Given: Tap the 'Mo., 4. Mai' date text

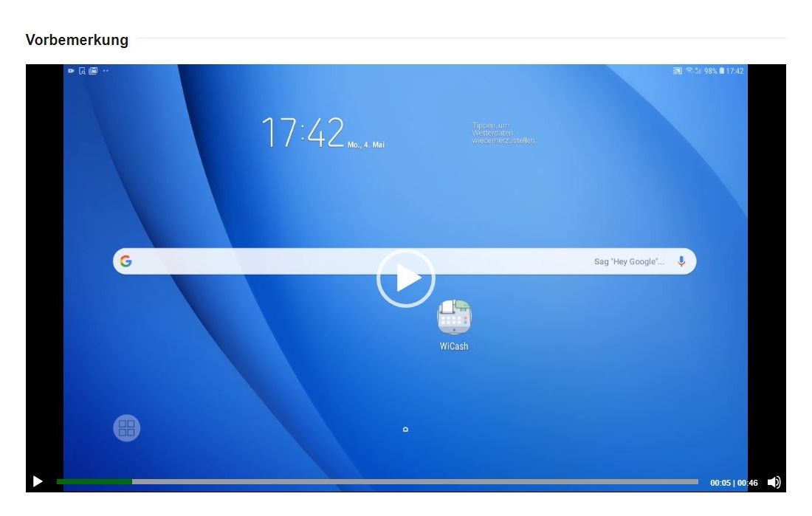Looking at the screenshot, I should click(366, 145).
